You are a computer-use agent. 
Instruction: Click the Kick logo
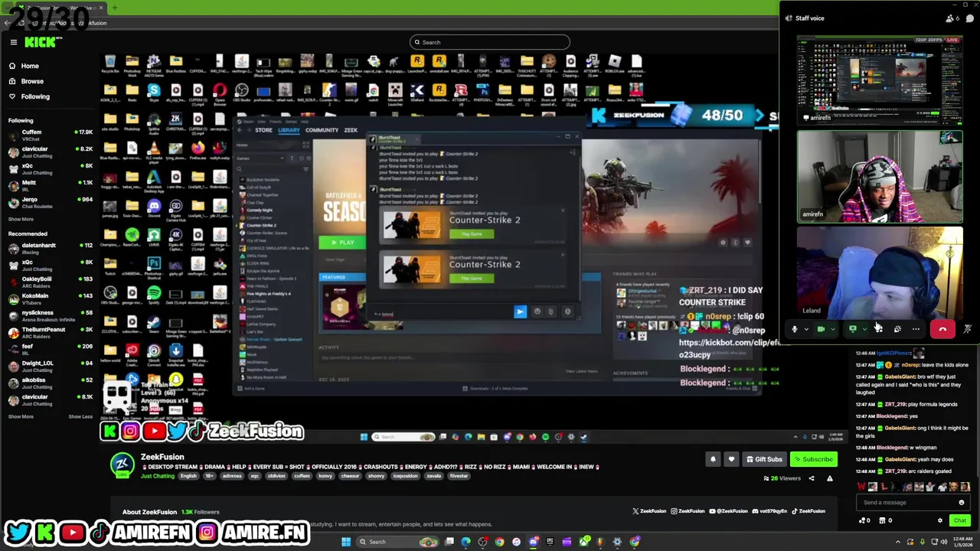[40, 42]
